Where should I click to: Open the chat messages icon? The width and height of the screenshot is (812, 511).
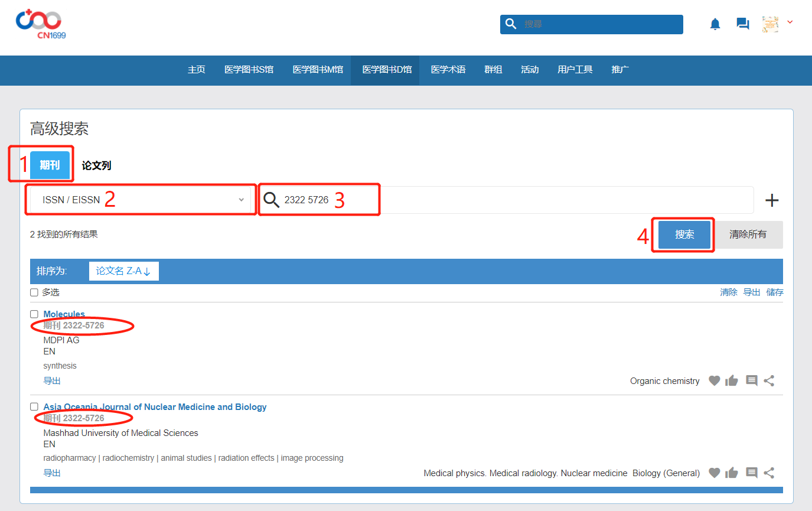click(x=742, y=24)
